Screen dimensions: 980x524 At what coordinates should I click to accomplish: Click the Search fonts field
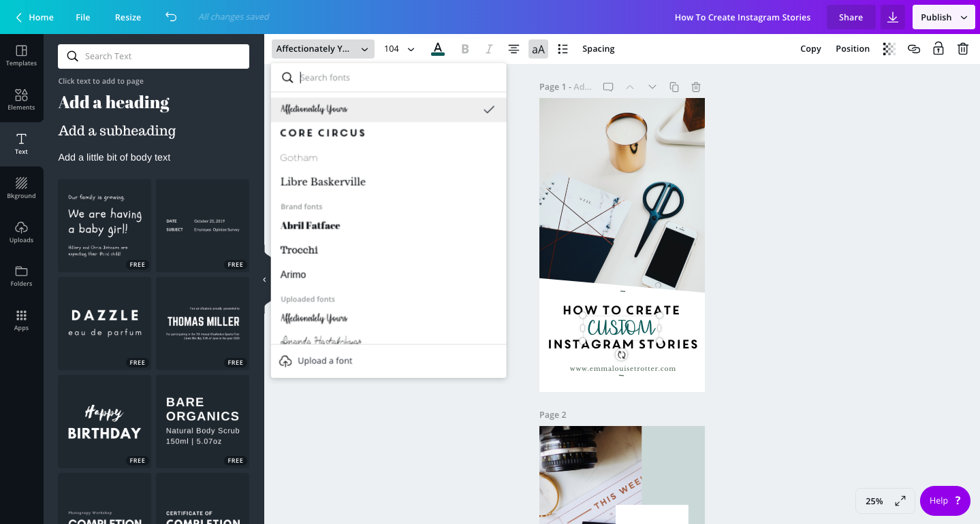[389, 78]
